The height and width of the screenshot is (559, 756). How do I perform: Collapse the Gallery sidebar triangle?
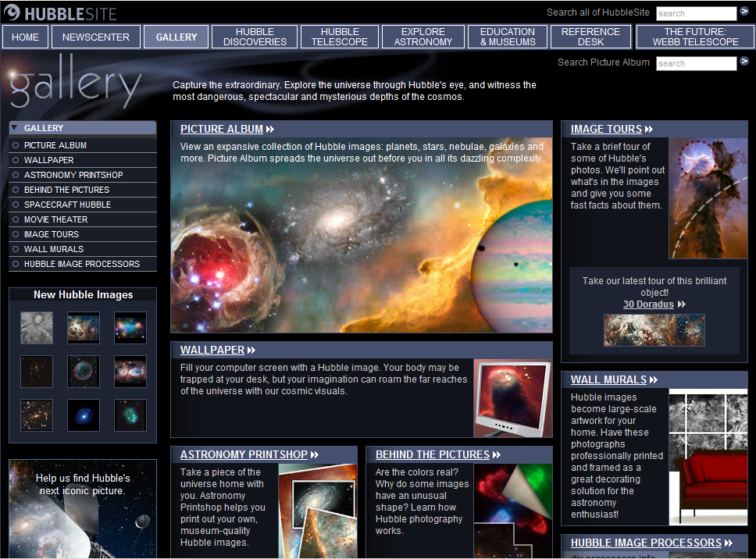pyautogui.click(x=14, y=128)
